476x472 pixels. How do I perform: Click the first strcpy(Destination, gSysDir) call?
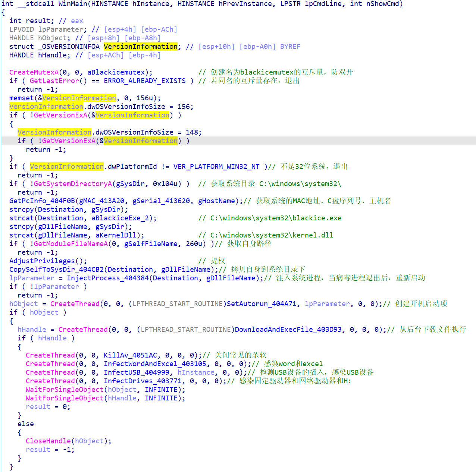[69, 210]
